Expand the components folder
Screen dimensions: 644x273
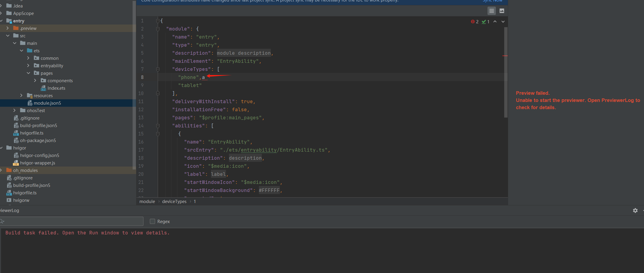point(35,80)
